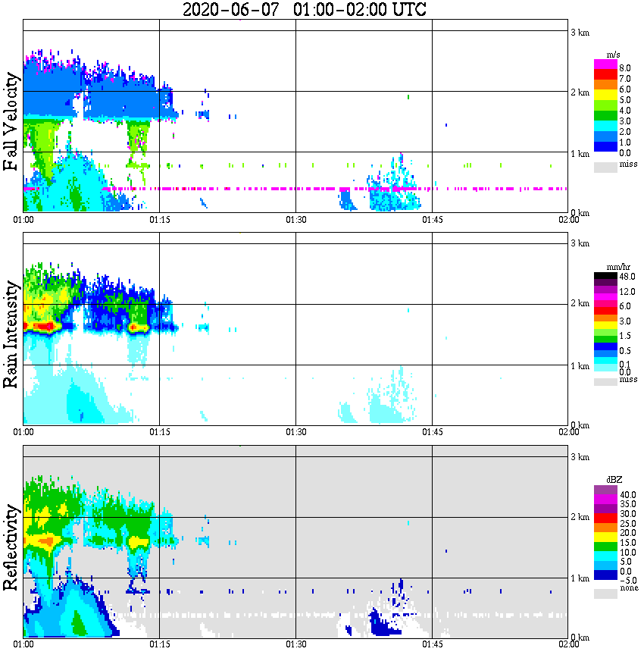The height and width of the screenshot is (658, 644).
Task: Click the m/s unit label
Action: click(x=613, y=55)
